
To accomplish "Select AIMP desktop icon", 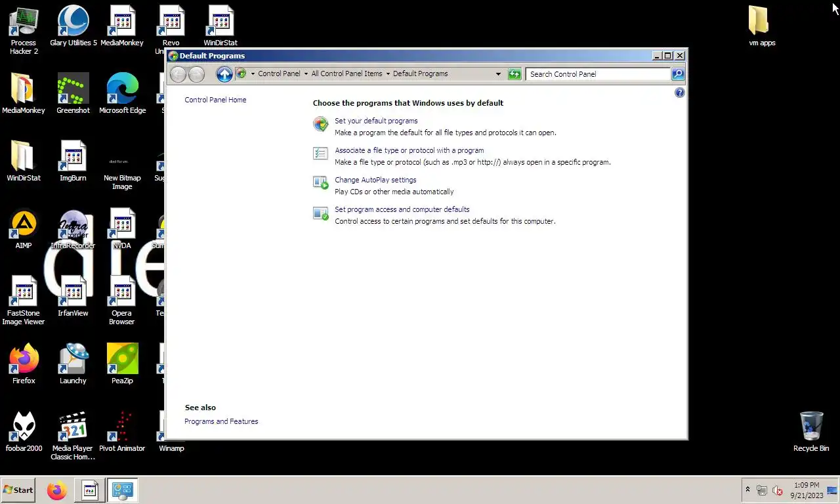I will [24, 229].
